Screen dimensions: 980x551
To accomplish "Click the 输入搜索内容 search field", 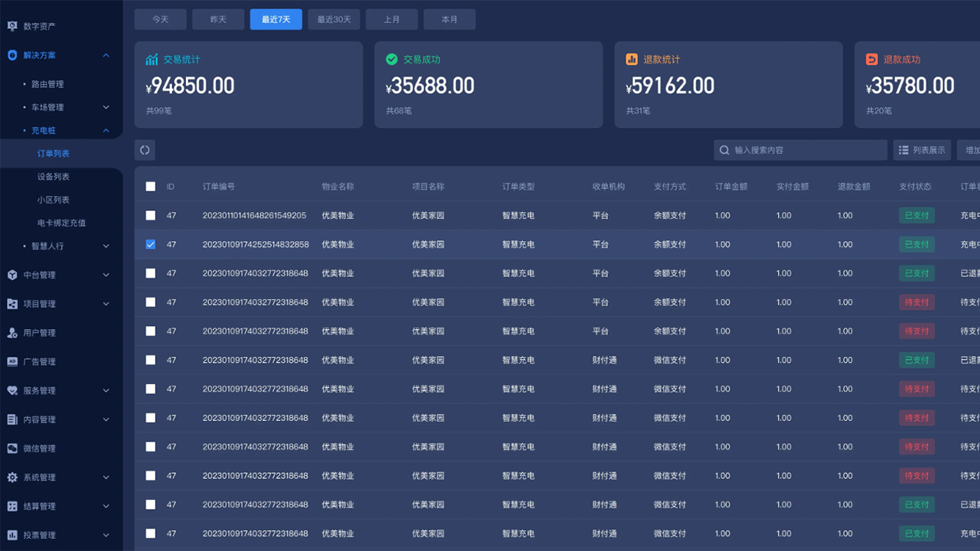I will click(x=804, y=150).
